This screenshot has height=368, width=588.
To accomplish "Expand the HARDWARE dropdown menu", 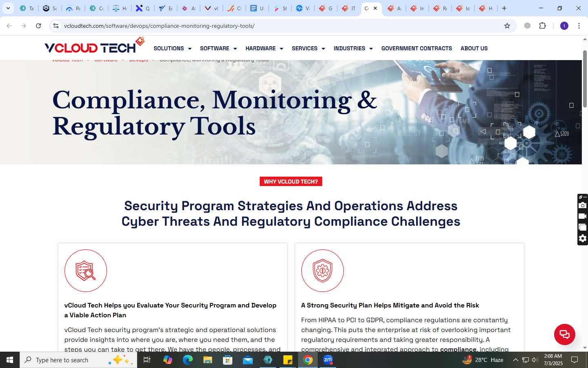I will pos(264,48).
